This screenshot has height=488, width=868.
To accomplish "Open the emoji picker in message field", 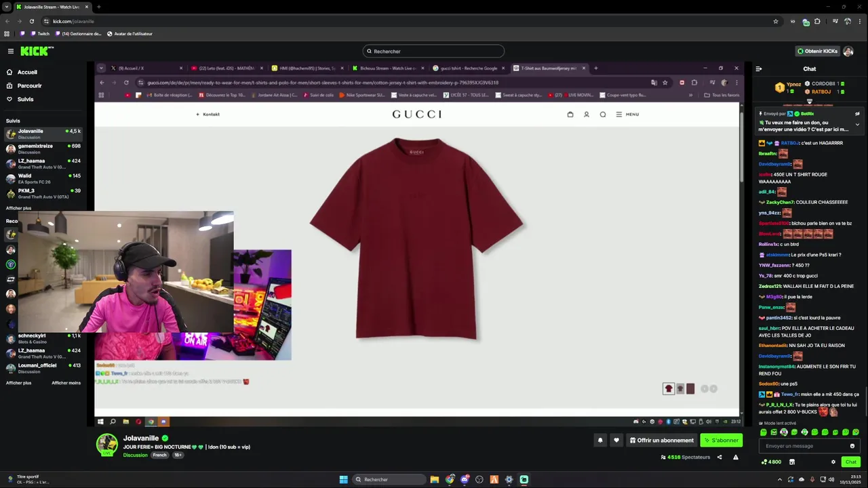I will [852, 446].
